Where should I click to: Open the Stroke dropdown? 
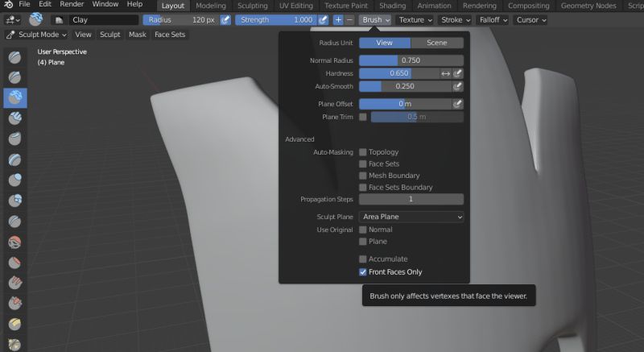pyautogui.click(x=455, y=19)
